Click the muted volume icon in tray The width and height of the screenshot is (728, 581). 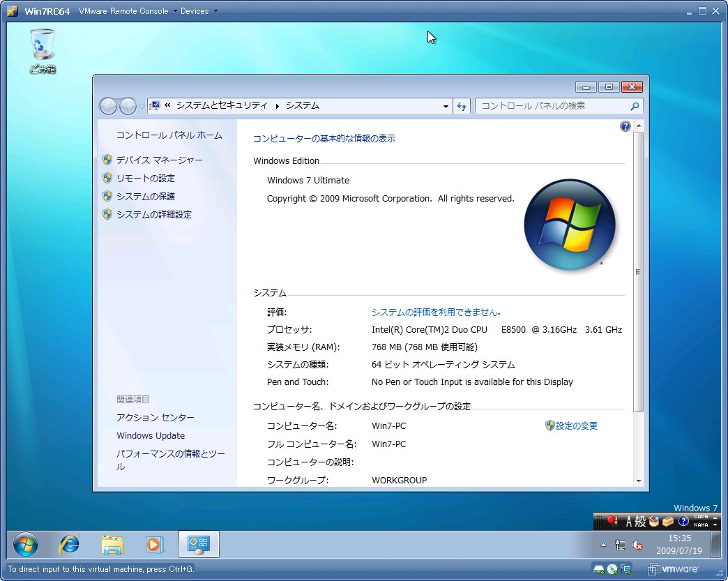[x=637, y=545]
